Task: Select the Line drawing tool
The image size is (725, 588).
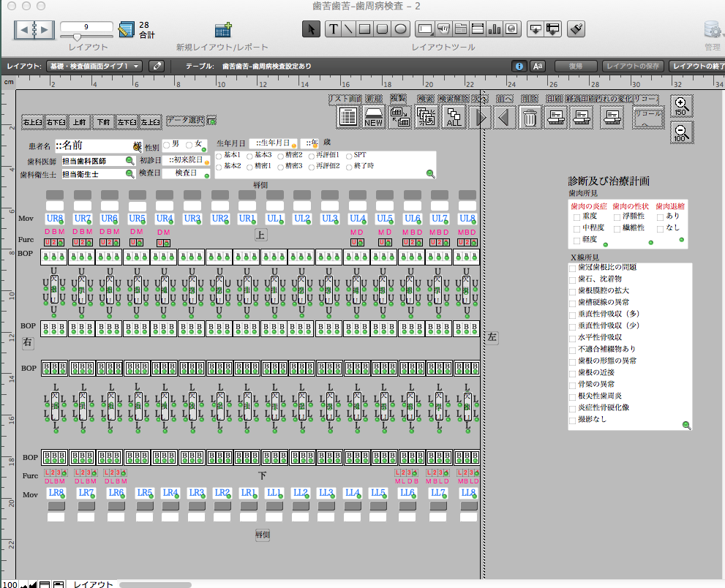Action: tap(349, 29)
